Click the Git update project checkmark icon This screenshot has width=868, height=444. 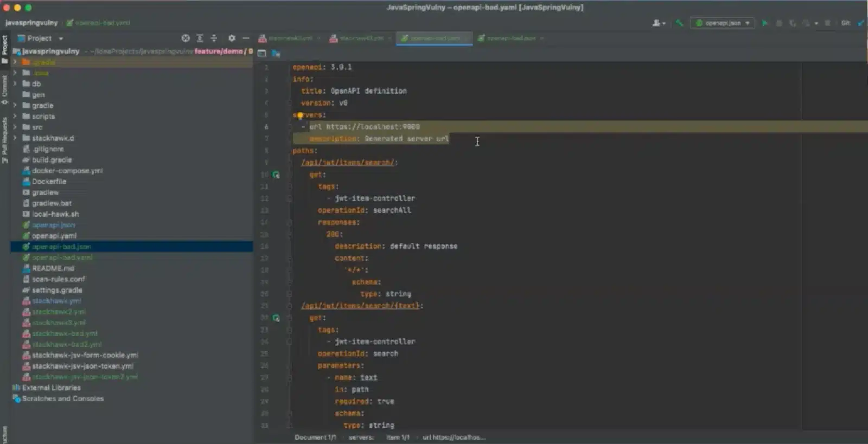point(861,23)
